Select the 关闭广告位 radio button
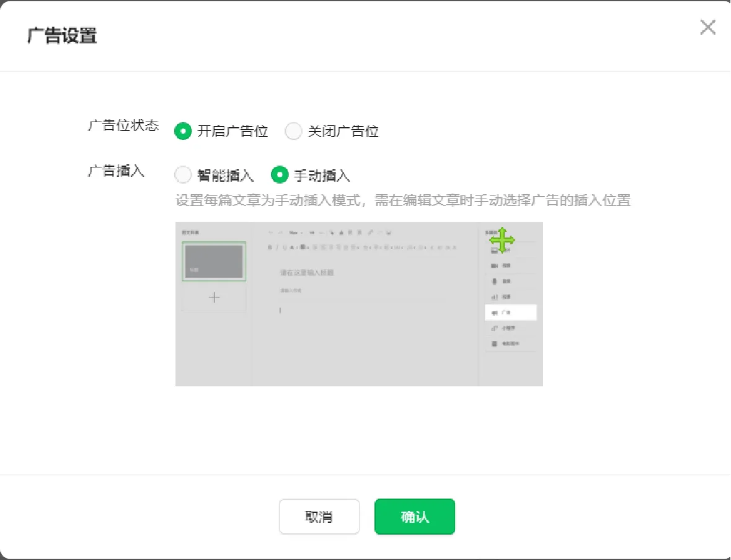The width and height of the screenshot is (731, 560). (x=293, y=131)
